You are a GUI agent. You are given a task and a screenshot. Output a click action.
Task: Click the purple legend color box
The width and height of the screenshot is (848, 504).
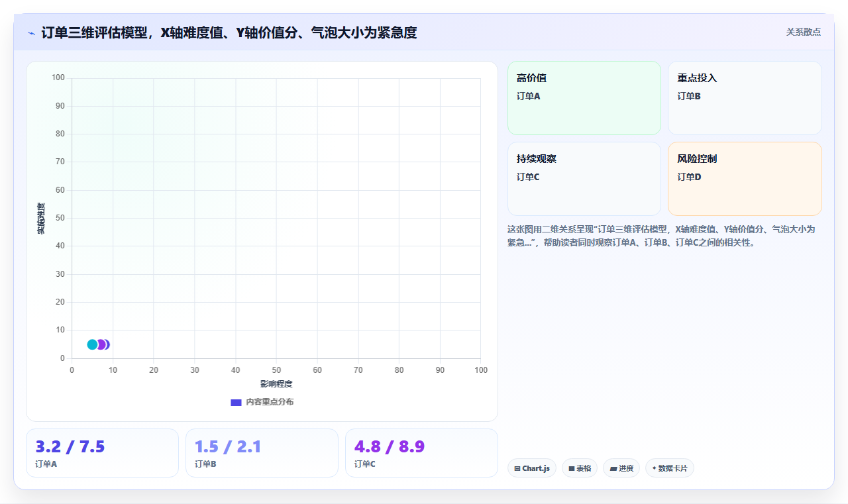(236, 402)
